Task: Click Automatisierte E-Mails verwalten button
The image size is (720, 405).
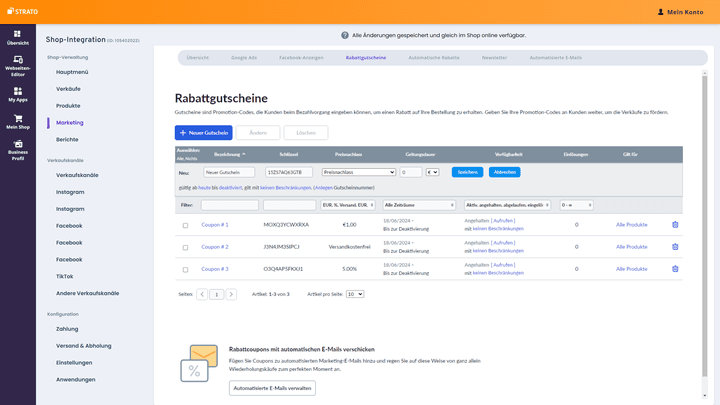Action: tap(272, 388)
